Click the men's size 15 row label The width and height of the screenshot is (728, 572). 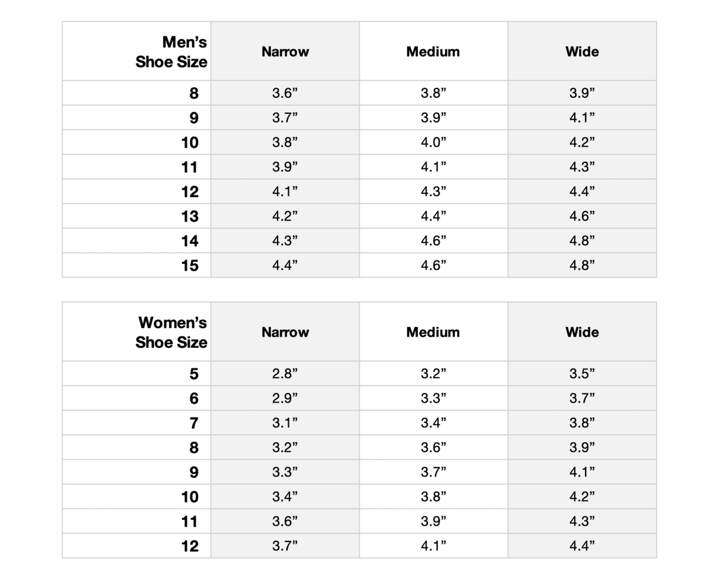pos(190,266)
